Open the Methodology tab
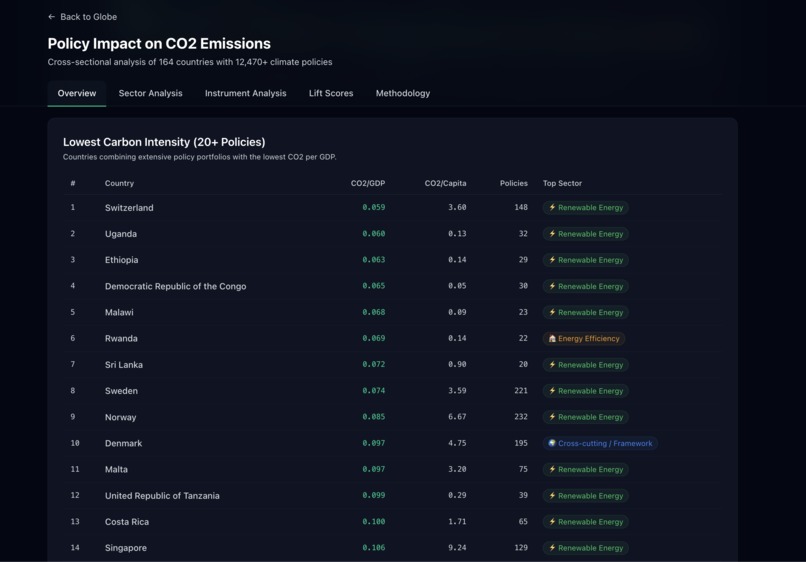 402,93
